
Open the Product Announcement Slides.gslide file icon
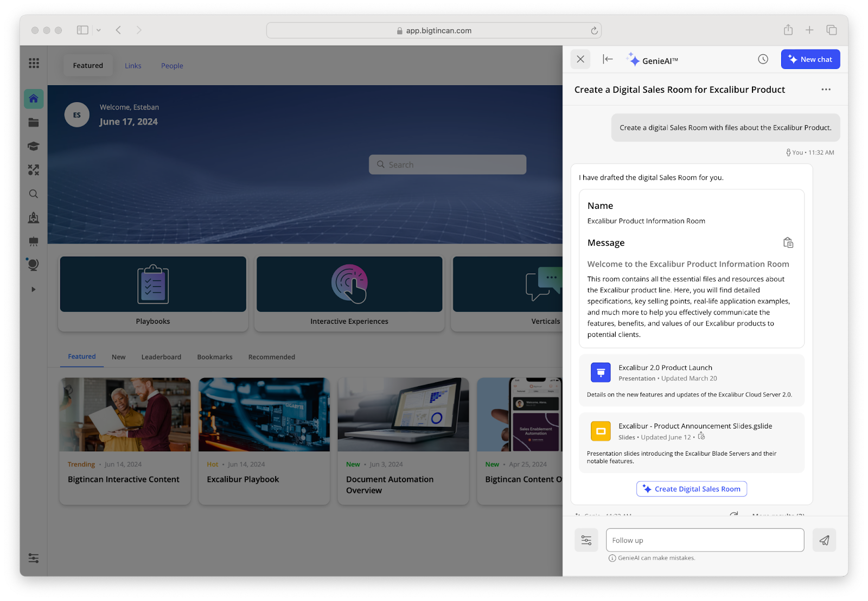[601, 431]
